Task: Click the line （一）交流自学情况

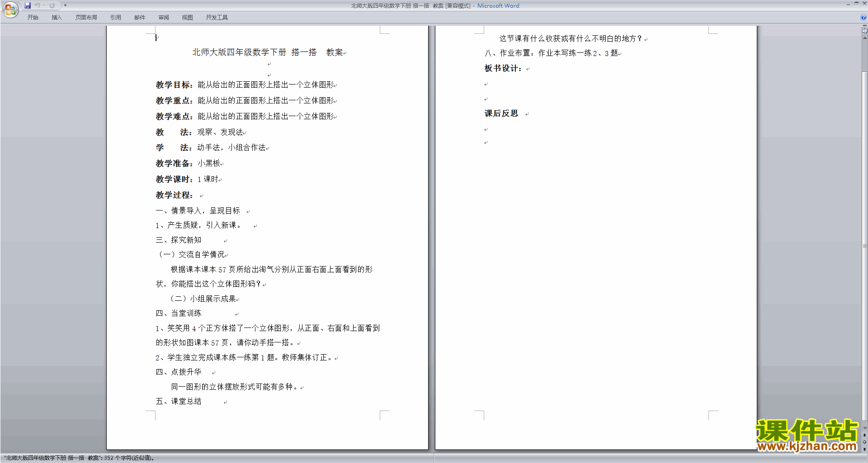Action: pyautogui.click(x=190, y=255)
